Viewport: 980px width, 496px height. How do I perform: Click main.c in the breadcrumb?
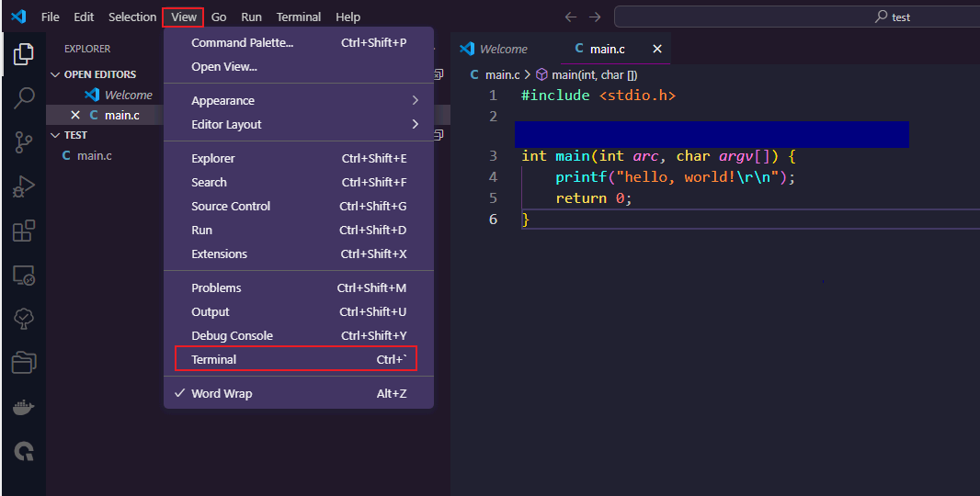(x=503, y=75)
